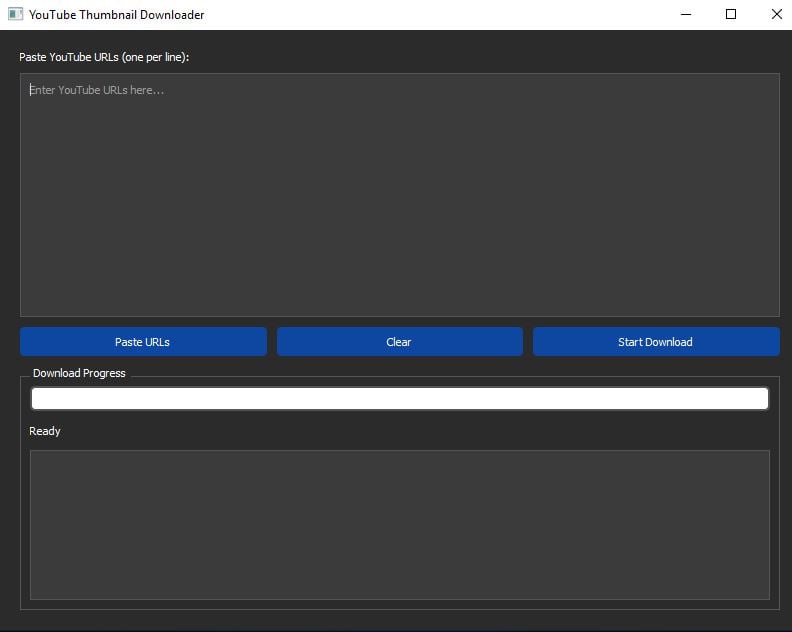Click the Download Progress group title
The width and height of the screenshot is (792, 632).
click(x=79, y=373)
